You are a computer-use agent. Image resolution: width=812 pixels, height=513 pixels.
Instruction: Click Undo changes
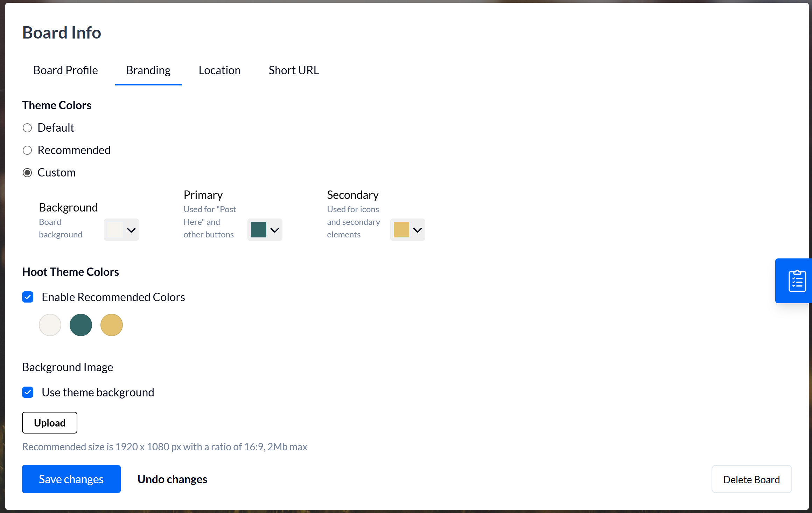(x=172, y=479)
